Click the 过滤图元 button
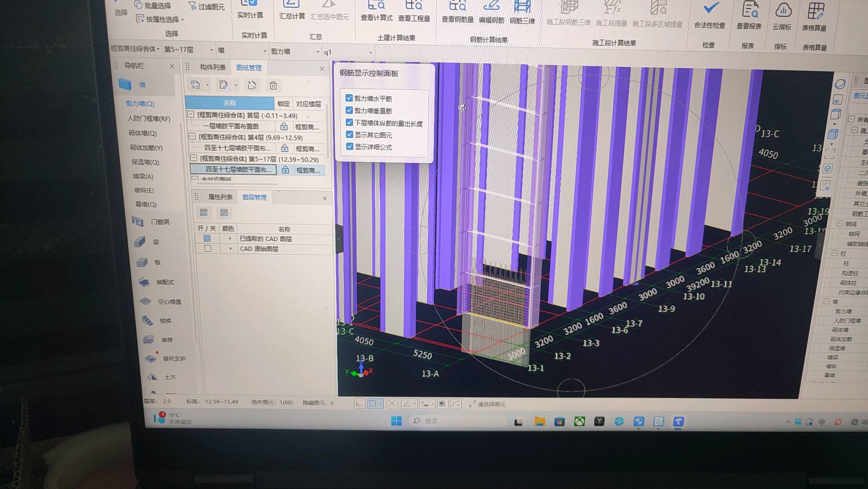The height and width of the screenshot is (489, 868). 206,6
